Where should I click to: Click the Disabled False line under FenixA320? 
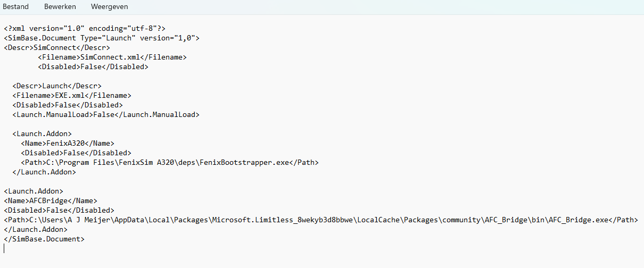(76, 153)
